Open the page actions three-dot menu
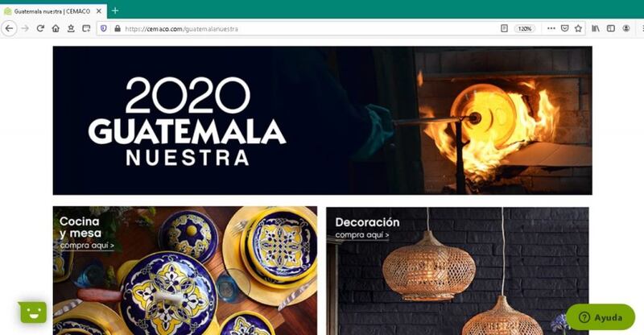 click(551, 28)
